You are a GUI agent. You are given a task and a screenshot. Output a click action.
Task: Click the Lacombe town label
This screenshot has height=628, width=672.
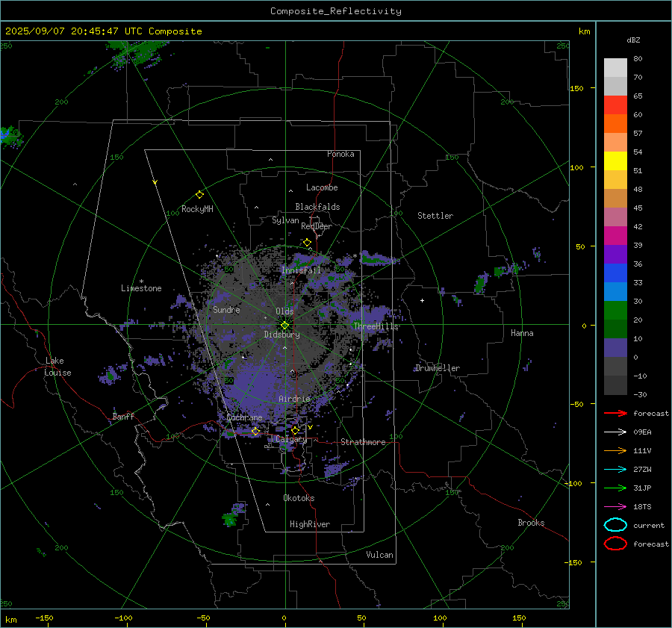(x=322, y=187)
